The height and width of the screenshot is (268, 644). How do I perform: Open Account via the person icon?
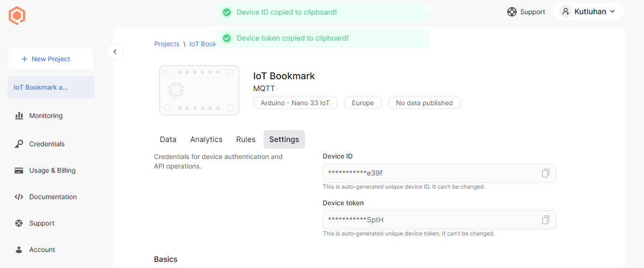tap(19, 250)
